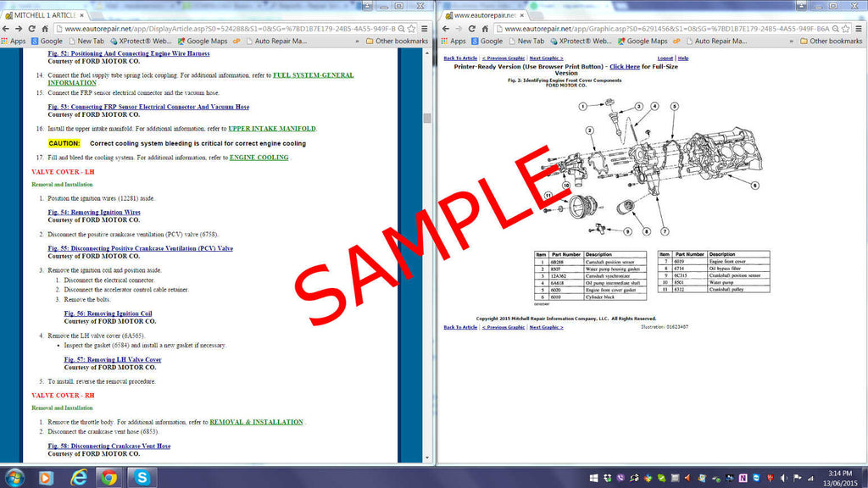Open Internet Explorer from the taskbar
This screenshot has height=488, width=868.
pos(78,477)
